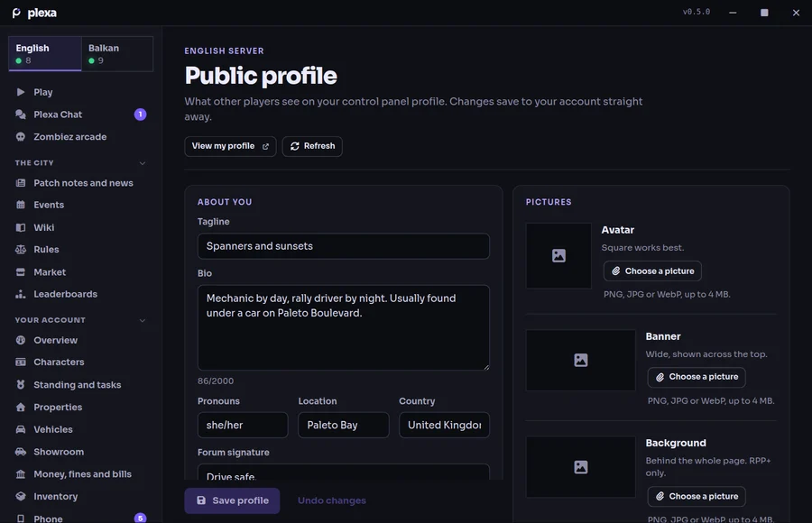The width and height of the screenshot is (812, 523).
Task: Click the Properties house icon
Action: point(21,407)
